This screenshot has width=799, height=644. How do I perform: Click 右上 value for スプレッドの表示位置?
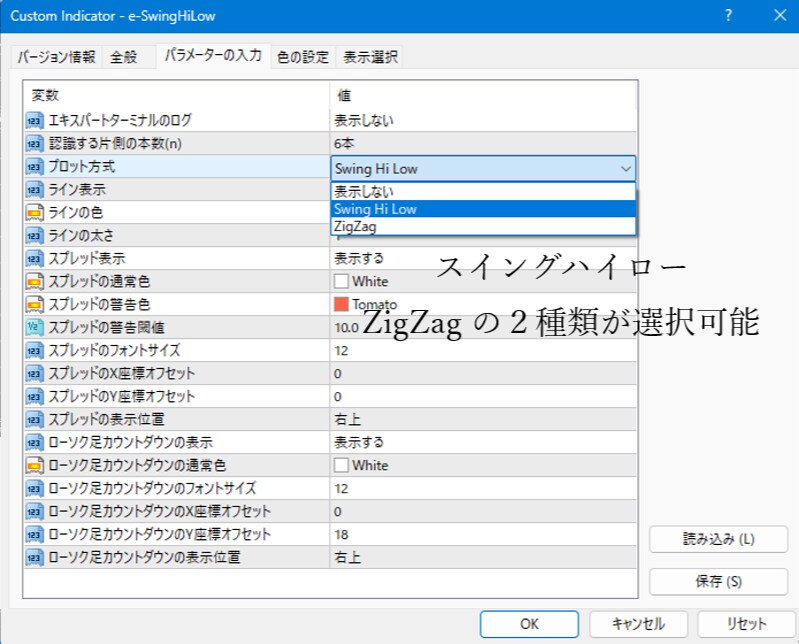[x=483, y=419]
